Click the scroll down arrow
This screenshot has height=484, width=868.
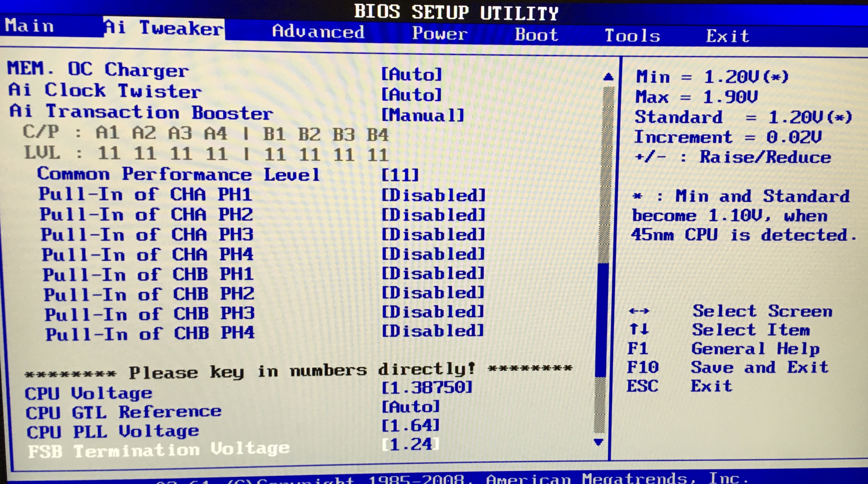[x=599, y=442]
